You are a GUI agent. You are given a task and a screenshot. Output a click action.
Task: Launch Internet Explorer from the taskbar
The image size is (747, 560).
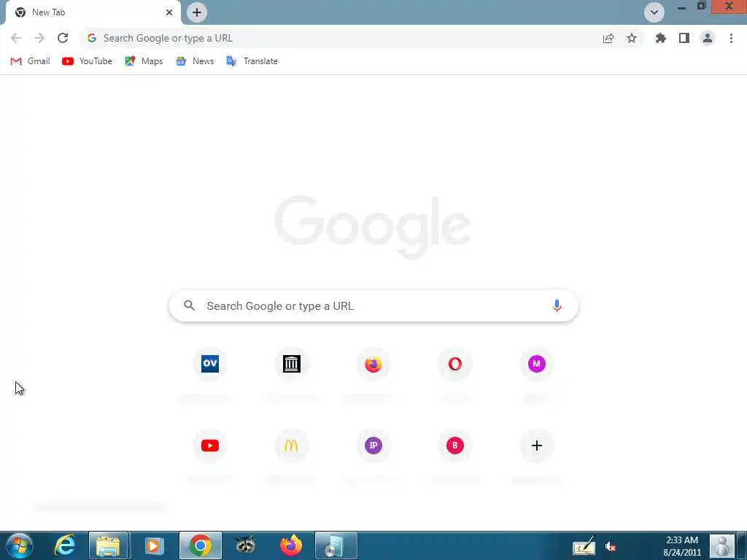pyautogui.click(x=64, y=545)
